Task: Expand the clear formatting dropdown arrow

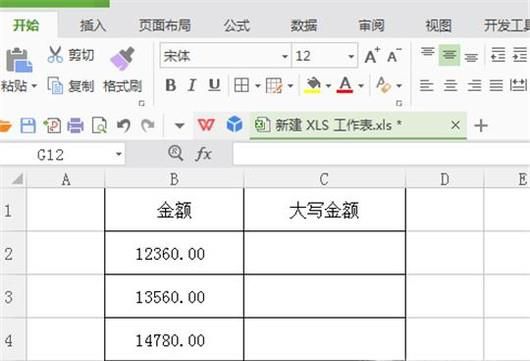Action: [399, 86]
